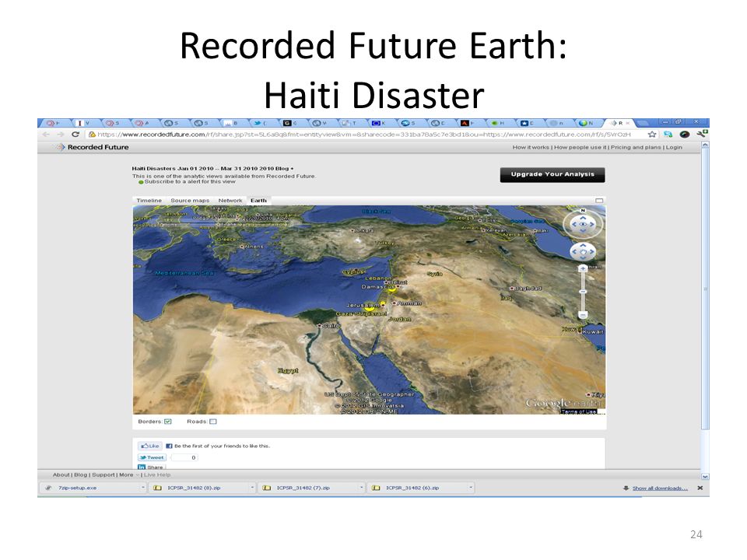Screen dimensions: 747x560
Task: Click Terms of Use on map
Action: tap(579, 411)
